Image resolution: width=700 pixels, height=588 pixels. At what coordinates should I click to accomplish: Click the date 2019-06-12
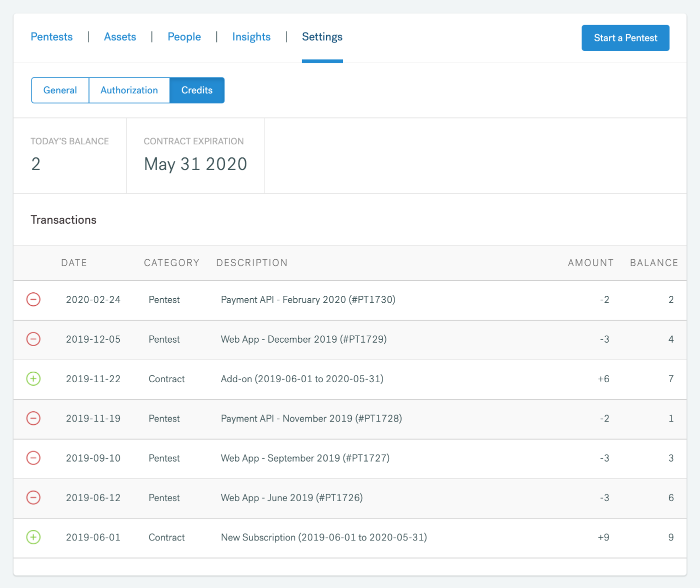[x=93, y=498]
